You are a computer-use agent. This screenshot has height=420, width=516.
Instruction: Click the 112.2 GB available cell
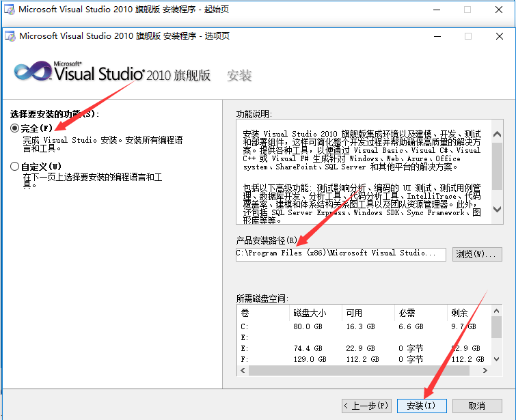click(x=362, y=359)
